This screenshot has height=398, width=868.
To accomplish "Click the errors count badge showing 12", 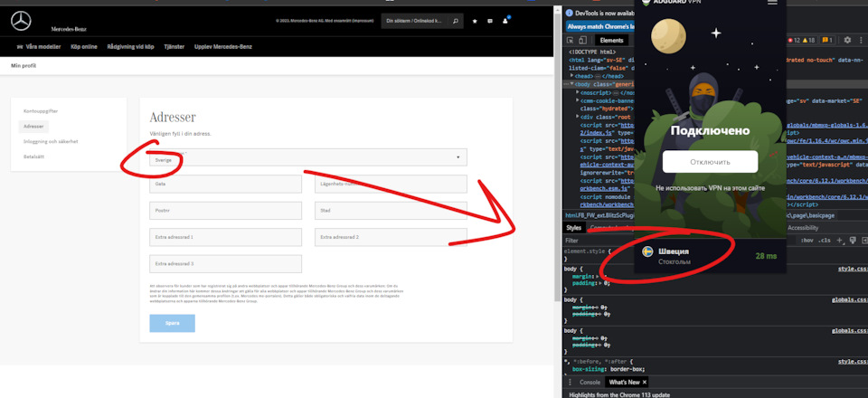I will (x=794, y=41).
